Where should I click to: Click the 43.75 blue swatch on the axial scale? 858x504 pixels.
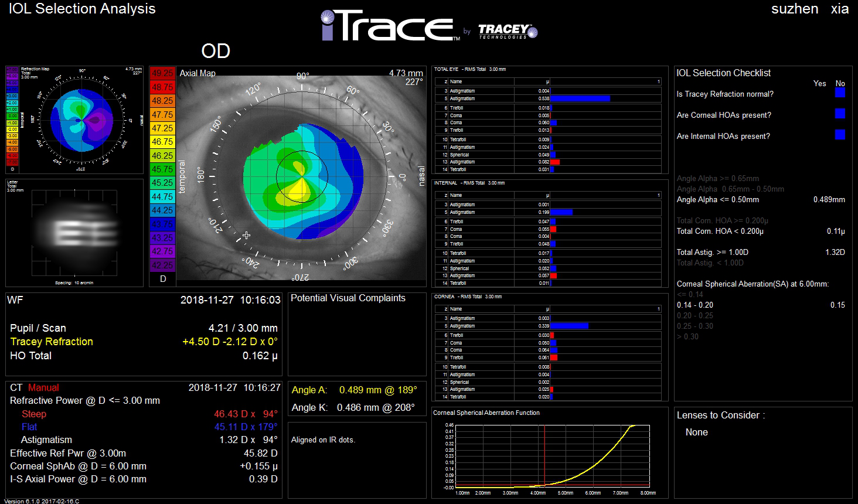point(162,224)
